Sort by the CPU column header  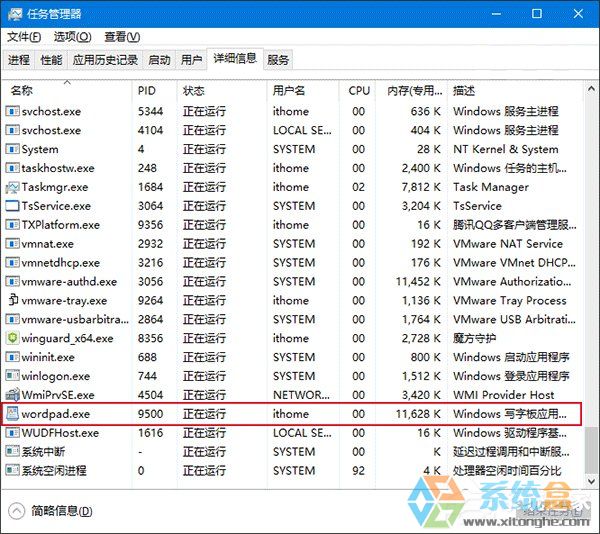point(357,91)
